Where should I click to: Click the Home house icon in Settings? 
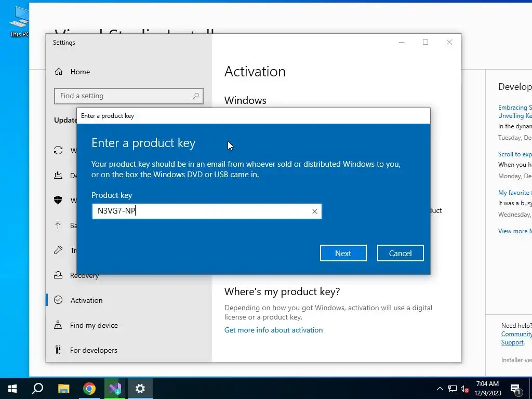[59, 72]
